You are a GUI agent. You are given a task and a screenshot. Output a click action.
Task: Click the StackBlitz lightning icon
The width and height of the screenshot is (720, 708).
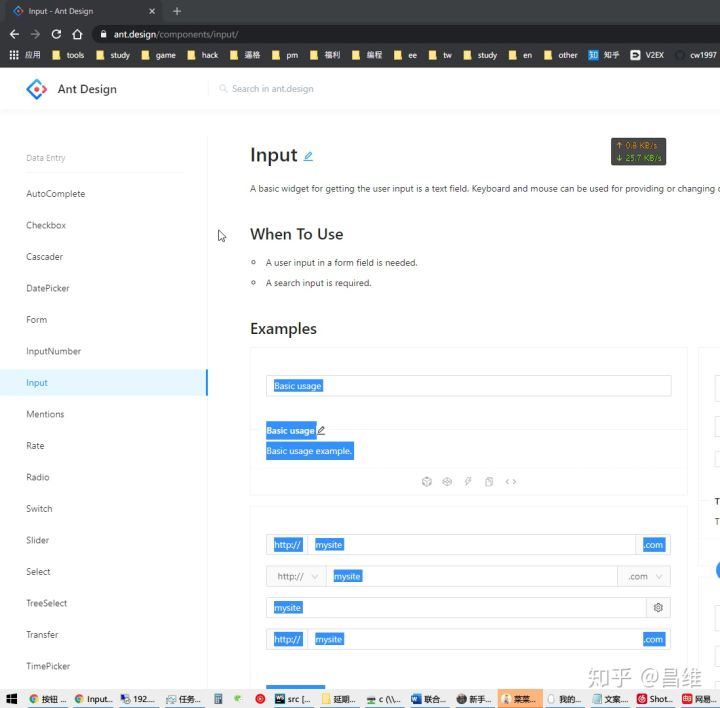(x=467, y=481)
